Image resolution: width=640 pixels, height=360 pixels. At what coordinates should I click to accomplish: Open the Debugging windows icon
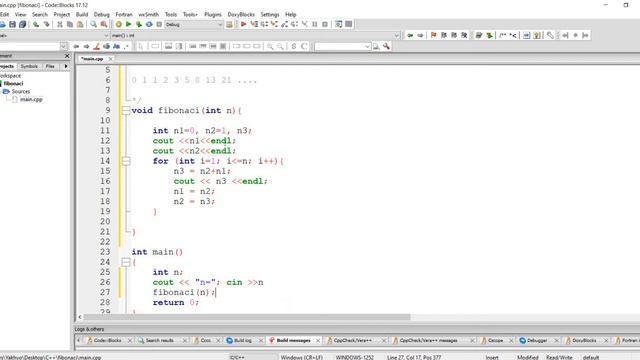(338, 24)
